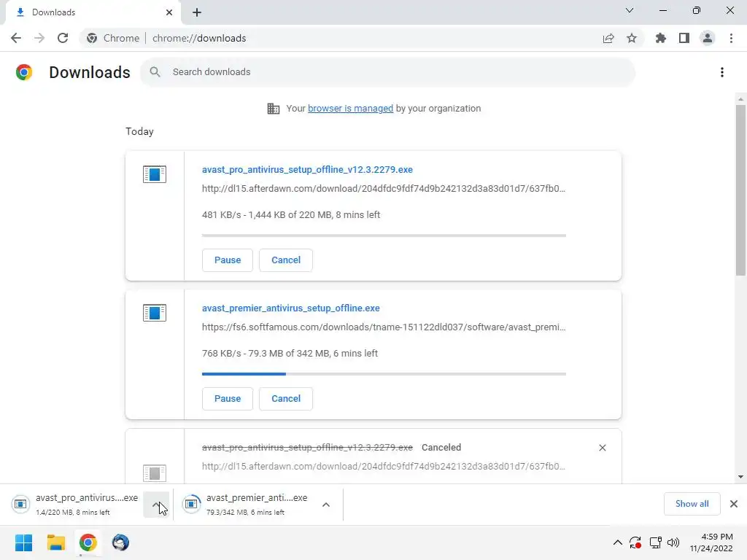Click the softfamous.com source URL
The height and width of the screenshot is (560, 747).
tap(384, 327)
